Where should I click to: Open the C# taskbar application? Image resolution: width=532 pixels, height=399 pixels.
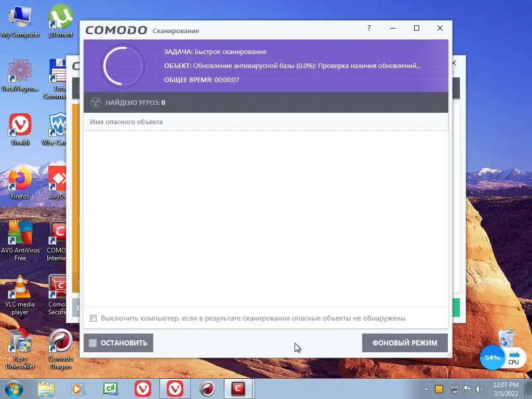(111, 389)
